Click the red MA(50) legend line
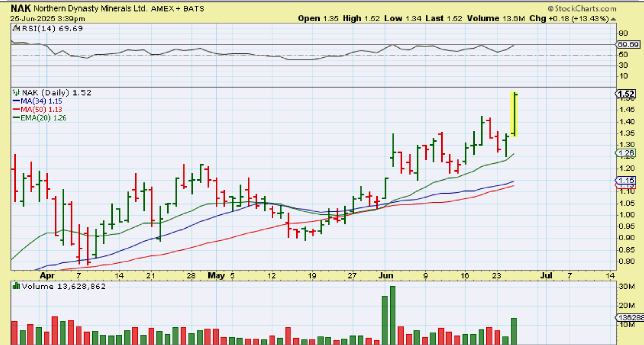This screenshot has height=345, width=644. coord(16,109)
